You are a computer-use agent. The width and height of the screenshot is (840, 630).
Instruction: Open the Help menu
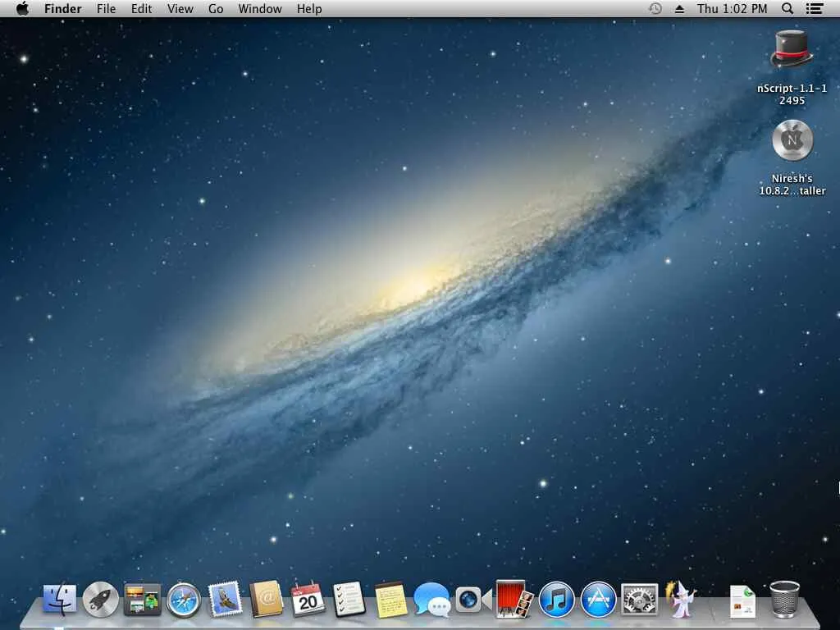point(309,8)
